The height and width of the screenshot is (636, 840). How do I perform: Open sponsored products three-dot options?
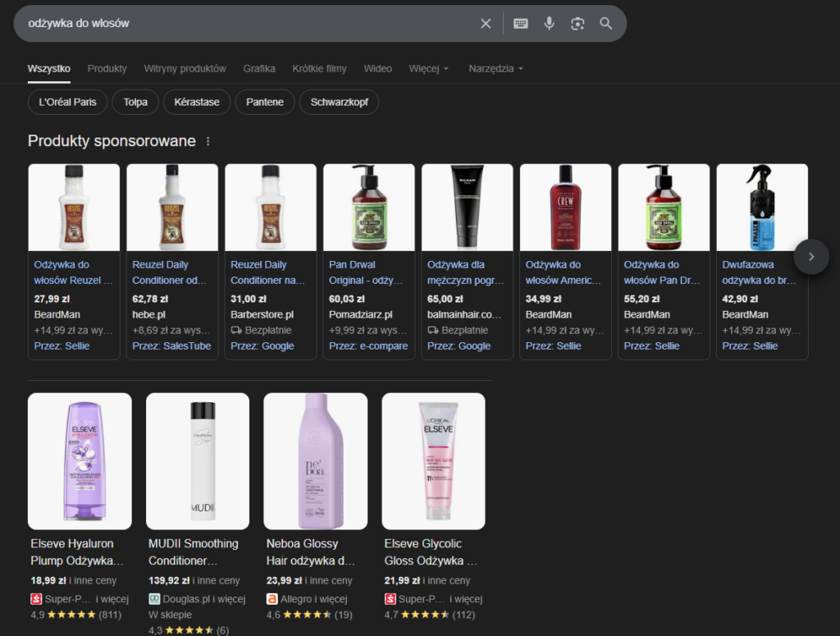click(208, 141)
